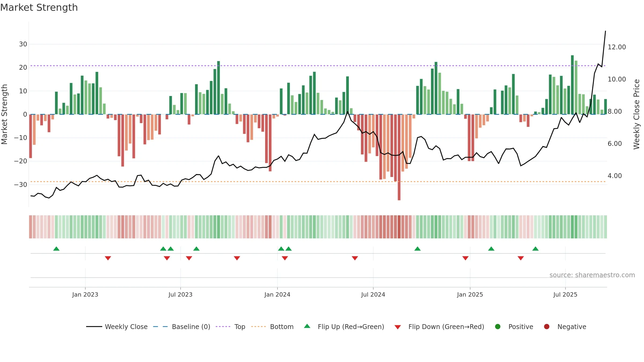
Task: Click the red Negative circle legend icon
Action: pyautogui.click(x=547, y=327)
